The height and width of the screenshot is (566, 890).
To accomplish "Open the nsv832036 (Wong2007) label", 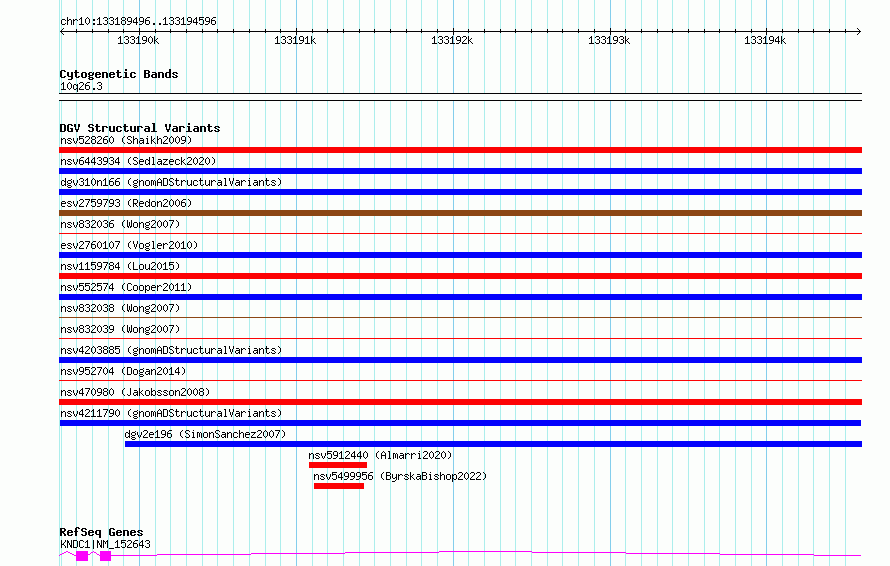I will pyautogui.click(x=120, y=224).
